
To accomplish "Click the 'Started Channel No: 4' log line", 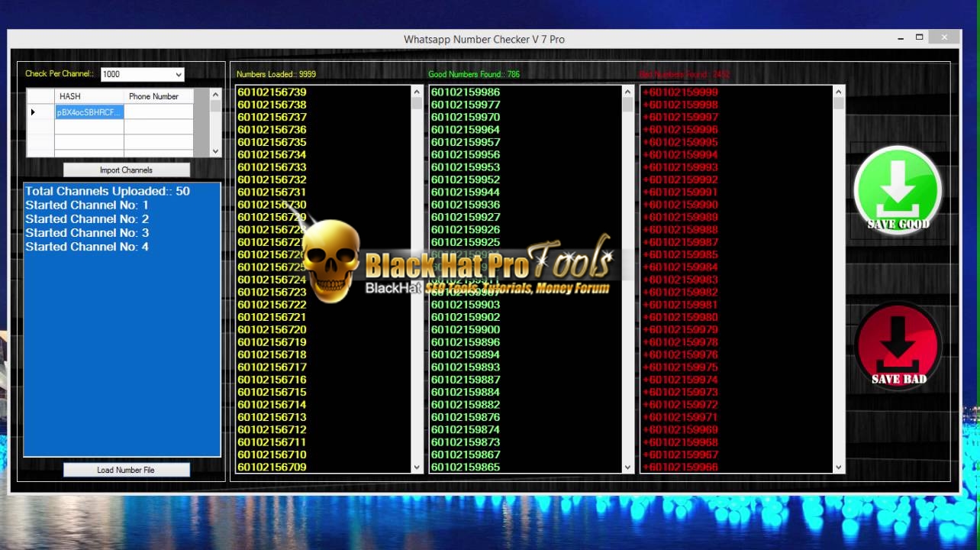I will (x=87, y=247).
